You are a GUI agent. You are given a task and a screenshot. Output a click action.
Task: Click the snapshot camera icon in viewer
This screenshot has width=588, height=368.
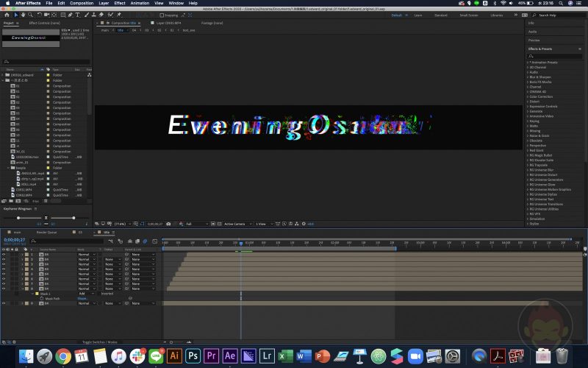pos(169,224)
